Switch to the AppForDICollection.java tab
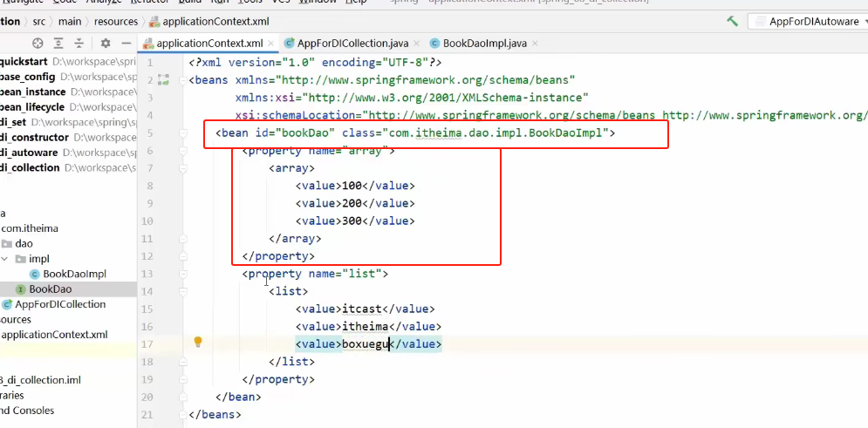The width and height of the screenshot is (868, 428). (352, 43)
